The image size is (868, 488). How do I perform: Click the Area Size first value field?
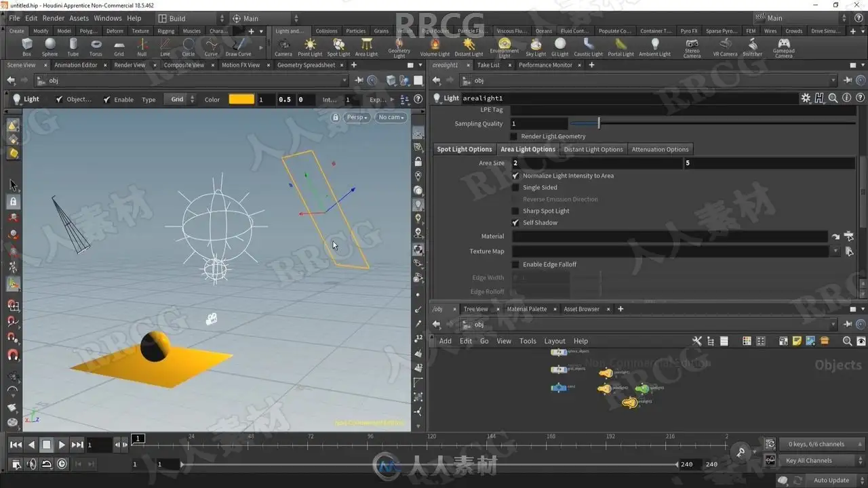pyautogui.click(x=597, y=163)
